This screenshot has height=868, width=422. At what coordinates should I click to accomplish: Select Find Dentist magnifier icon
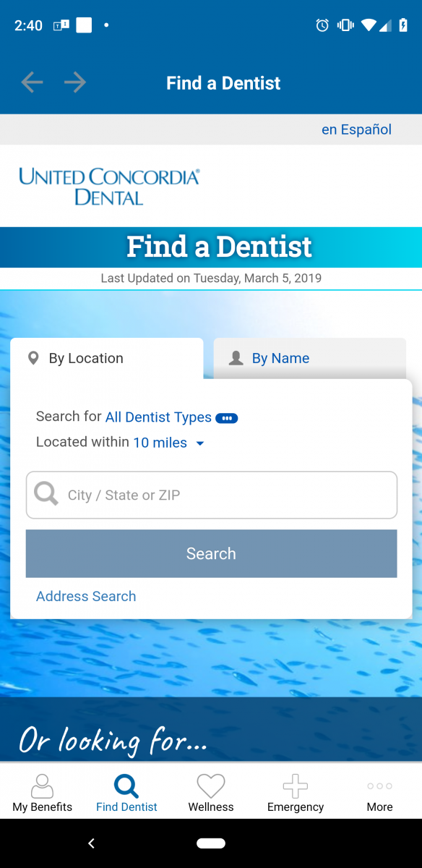point(126,786)
